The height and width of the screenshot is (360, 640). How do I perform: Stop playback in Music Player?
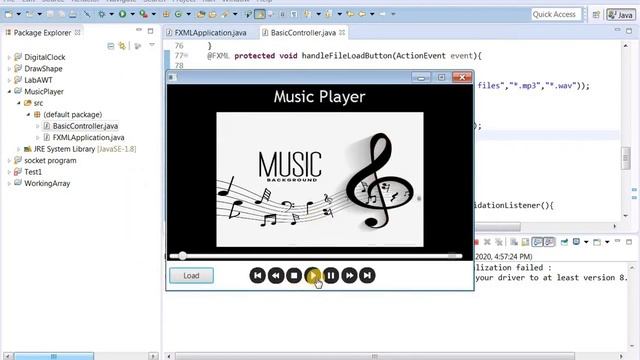[294, 276]
